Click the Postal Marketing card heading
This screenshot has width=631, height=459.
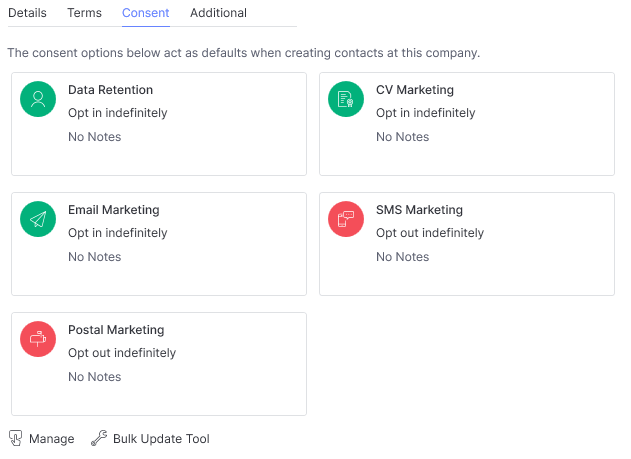[116, 330]
